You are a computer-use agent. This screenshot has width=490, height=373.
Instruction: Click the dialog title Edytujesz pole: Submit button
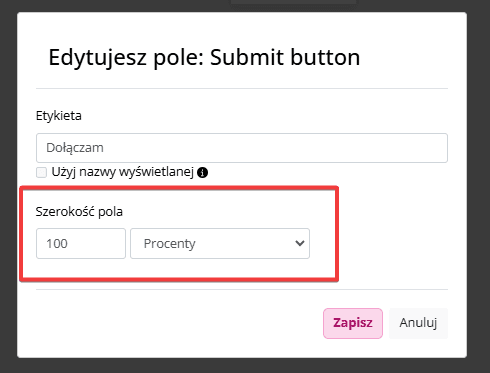(x=204, y=57)
